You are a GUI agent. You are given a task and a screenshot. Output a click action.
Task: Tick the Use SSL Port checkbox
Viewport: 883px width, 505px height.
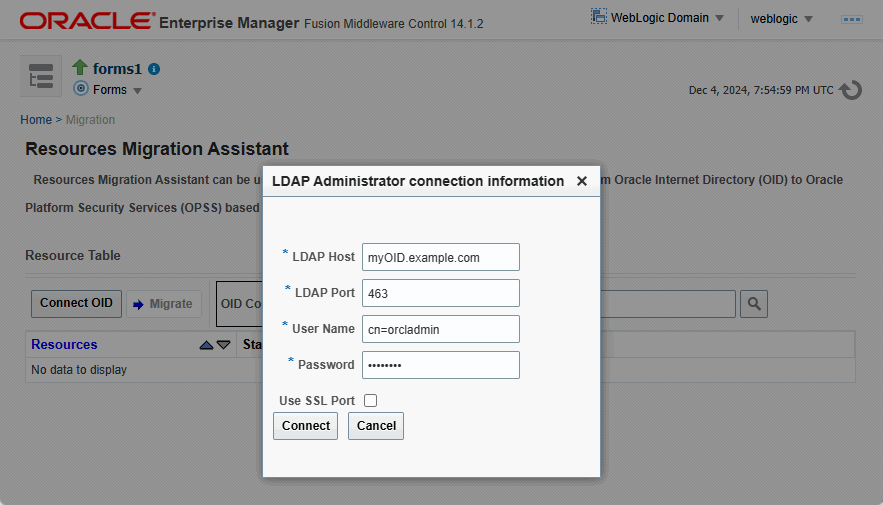[x=370, y=400]
